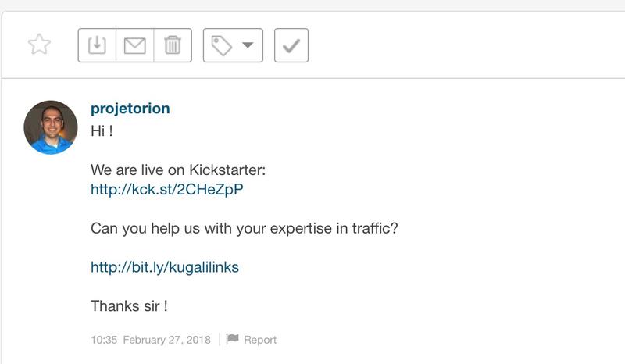625x364 pixels.
Task: Click the 10:35 timestamp
Action: click(103, 340)
